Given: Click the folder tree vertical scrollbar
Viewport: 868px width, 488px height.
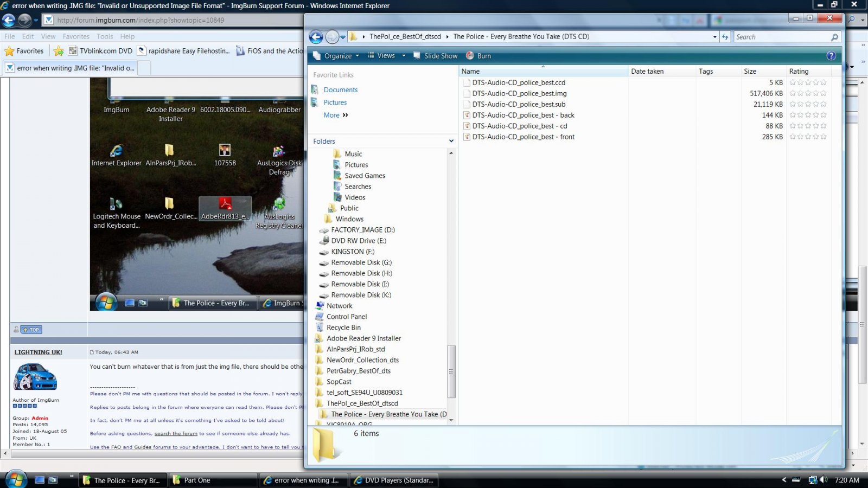Looking at the screenshot, I should click(451, 372).
